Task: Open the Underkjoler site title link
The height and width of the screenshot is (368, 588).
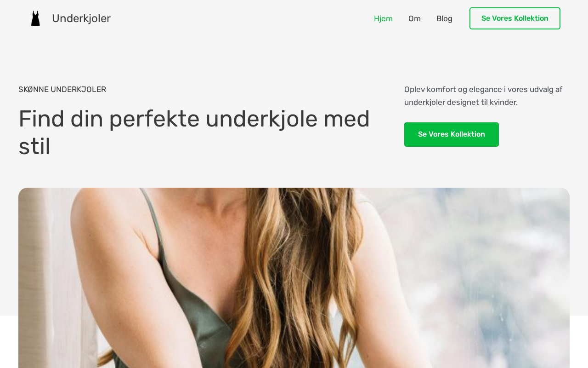Action: (81, 18)
